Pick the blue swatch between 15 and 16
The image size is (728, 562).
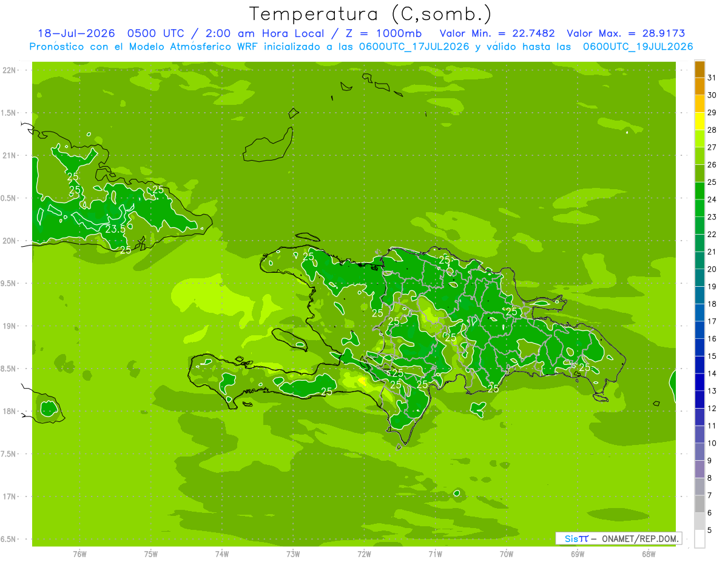(x=699, y=347)
